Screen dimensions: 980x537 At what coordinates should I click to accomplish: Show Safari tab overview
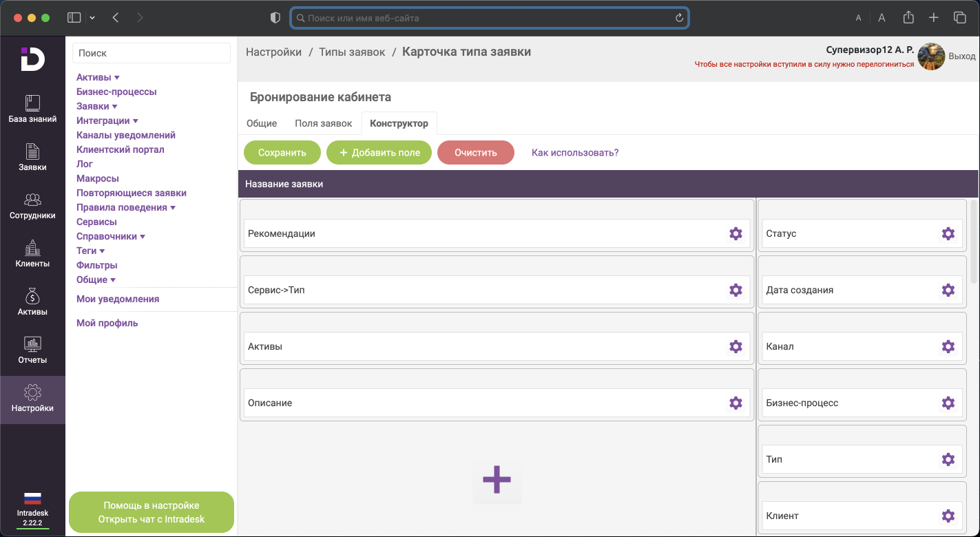tap(959, 18)
